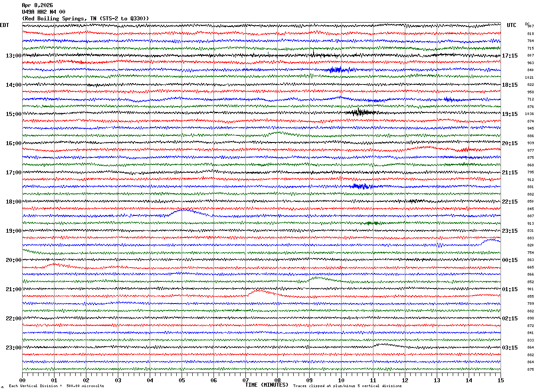Click the 10 minute axis tick label
This screenshot has width=536, height=392.
click(x=341, y=380)
